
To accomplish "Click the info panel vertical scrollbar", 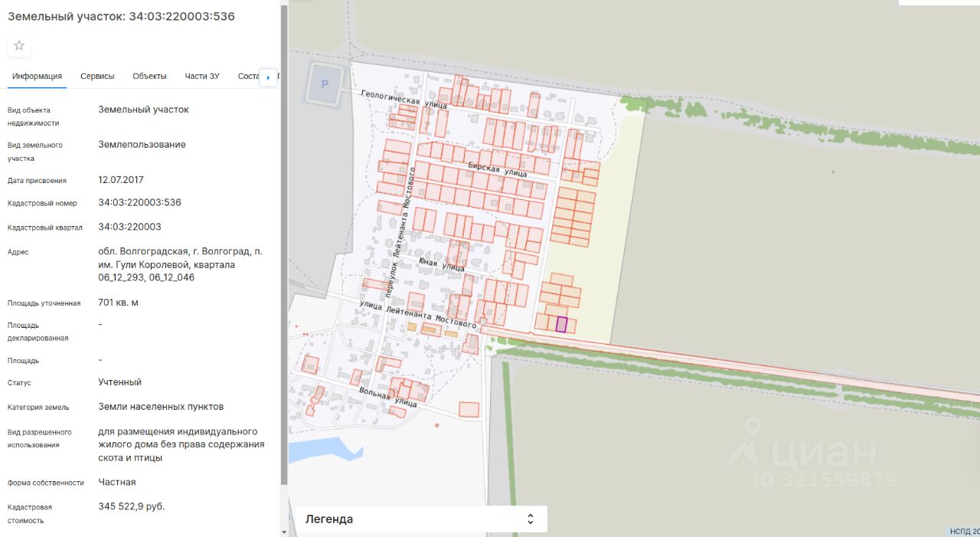I will [x=285, y=245].
